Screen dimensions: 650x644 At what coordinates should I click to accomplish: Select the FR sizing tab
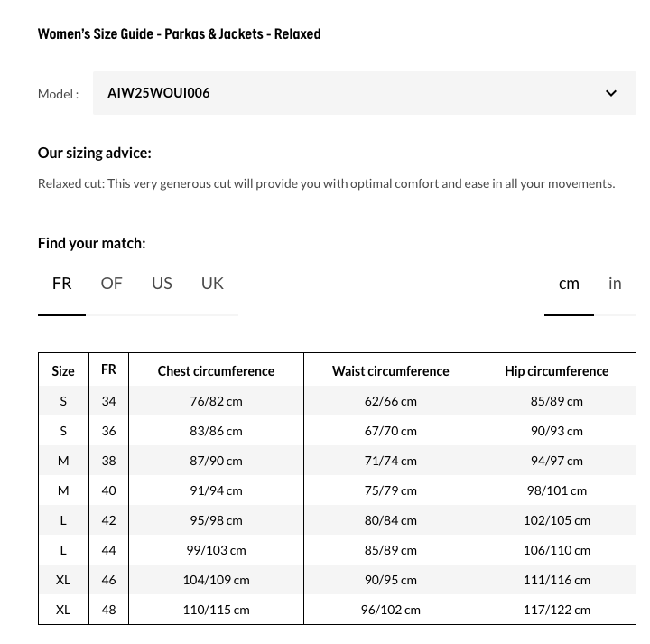tap(61, 284)
